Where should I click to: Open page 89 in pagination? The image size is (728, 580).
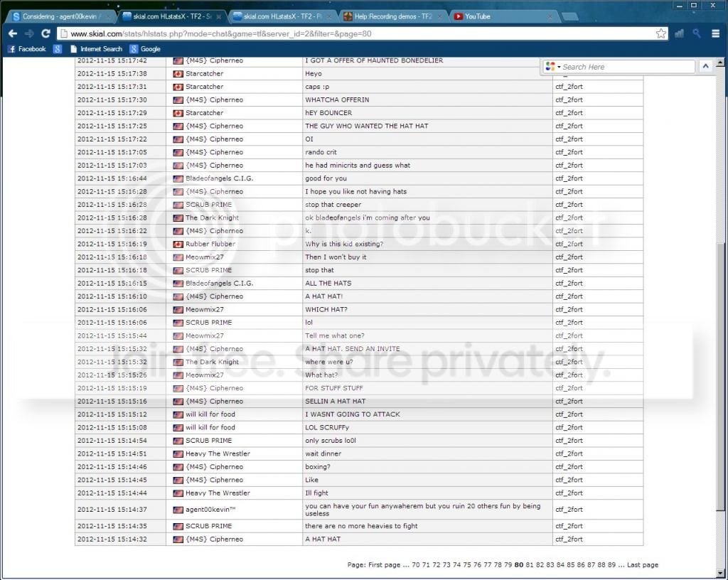tap(611, 564)
